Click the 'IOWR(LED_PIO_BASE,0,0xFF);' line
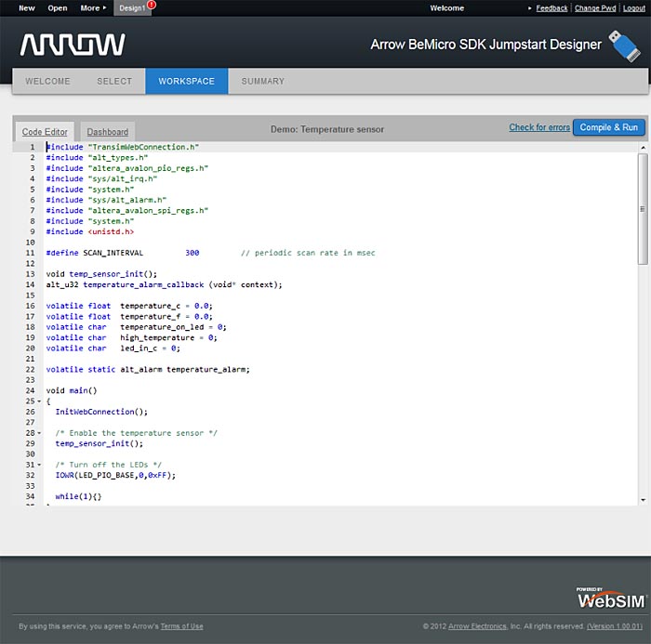Image resolution: width=651 pixels, height=644 pixels. click(x=115, y=475)
